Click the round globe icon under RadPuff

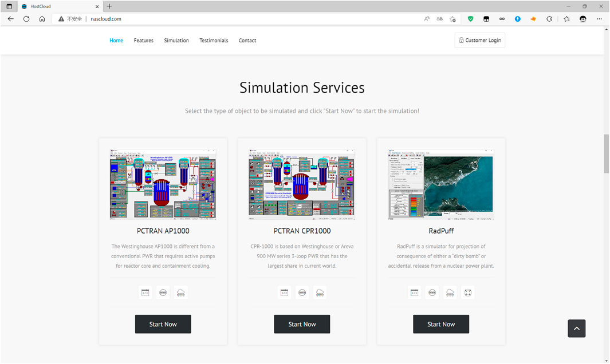click(x=432, y=292)
